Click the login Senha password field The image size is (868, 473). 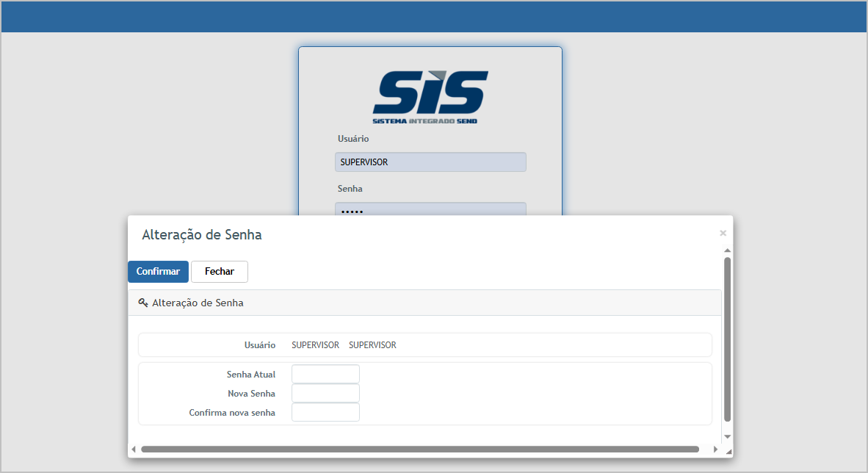430,210
